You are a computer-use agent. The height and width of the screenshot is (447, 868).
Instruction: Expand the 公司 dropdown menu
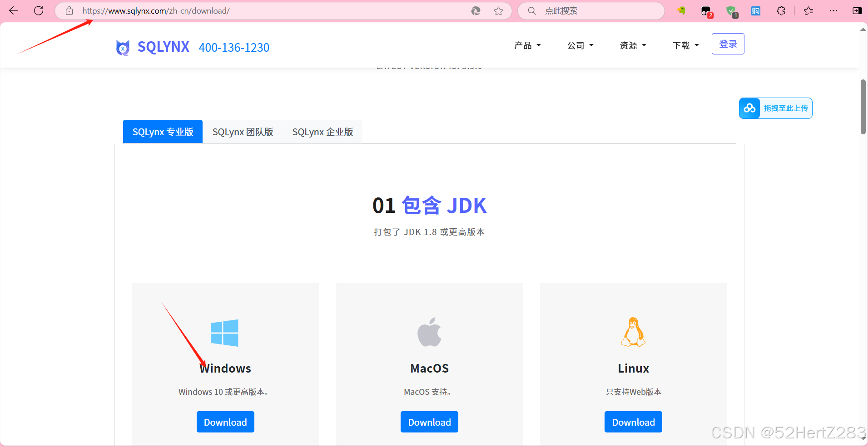click(x=580, y=45)
